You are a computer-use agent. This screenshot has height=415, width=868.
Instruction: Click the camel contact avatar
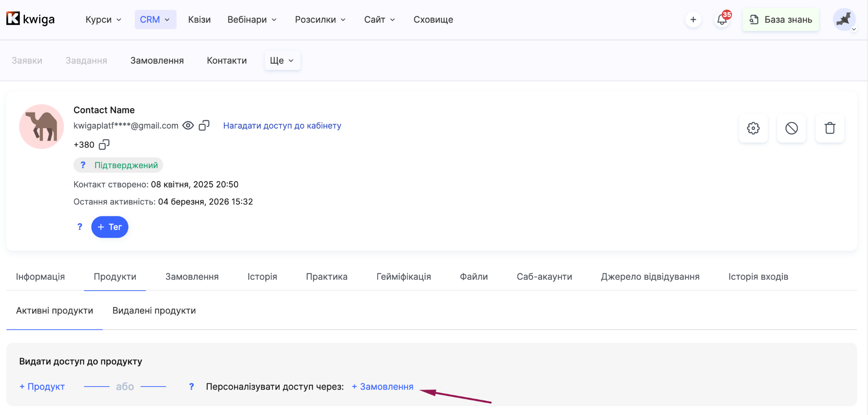pos(42,126)
